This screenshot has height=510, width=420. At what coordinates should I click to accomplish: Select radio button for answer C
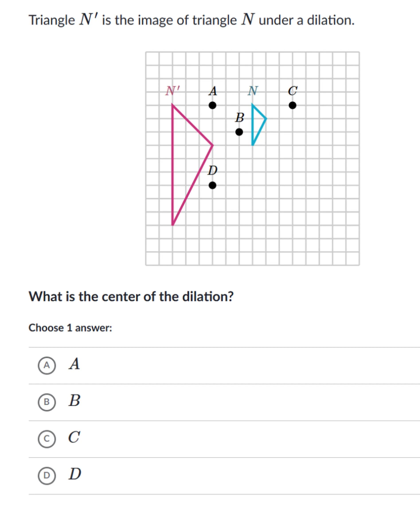47,439
